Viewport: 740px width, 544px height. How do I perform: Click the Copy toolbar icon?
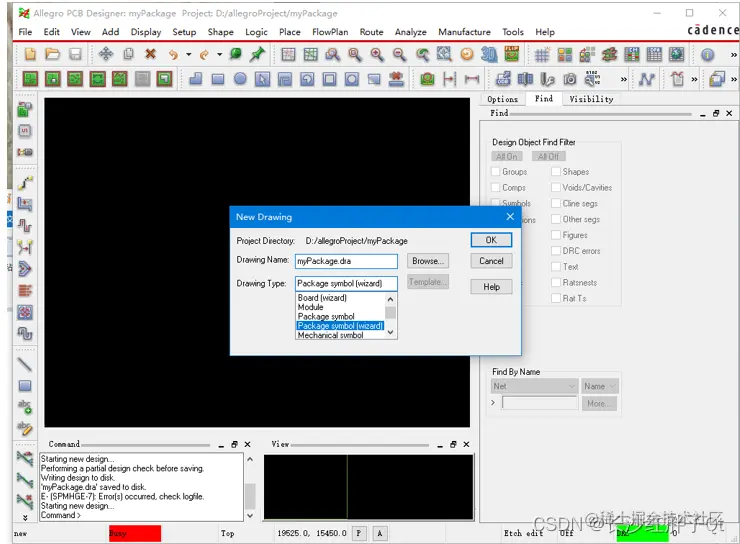click(x=128, y=54)
